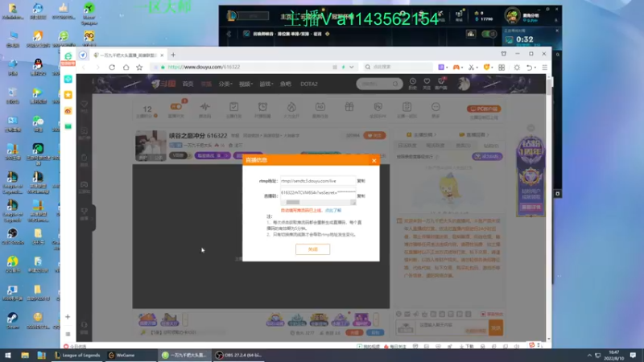Click the browser page vertical scrollbar
Viewport: 644px width, 362px height.
click(x=549, y=86)
